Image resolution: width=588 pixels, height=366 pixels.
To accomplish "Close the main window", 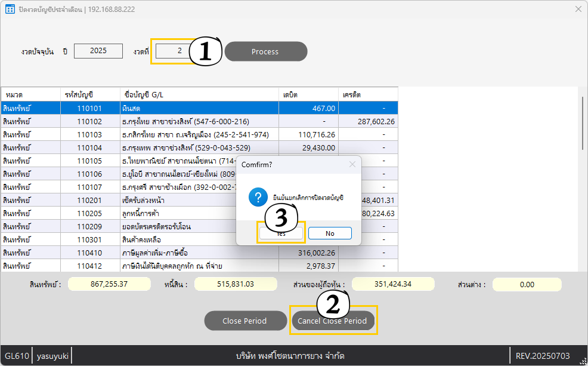I will (578, 9).
